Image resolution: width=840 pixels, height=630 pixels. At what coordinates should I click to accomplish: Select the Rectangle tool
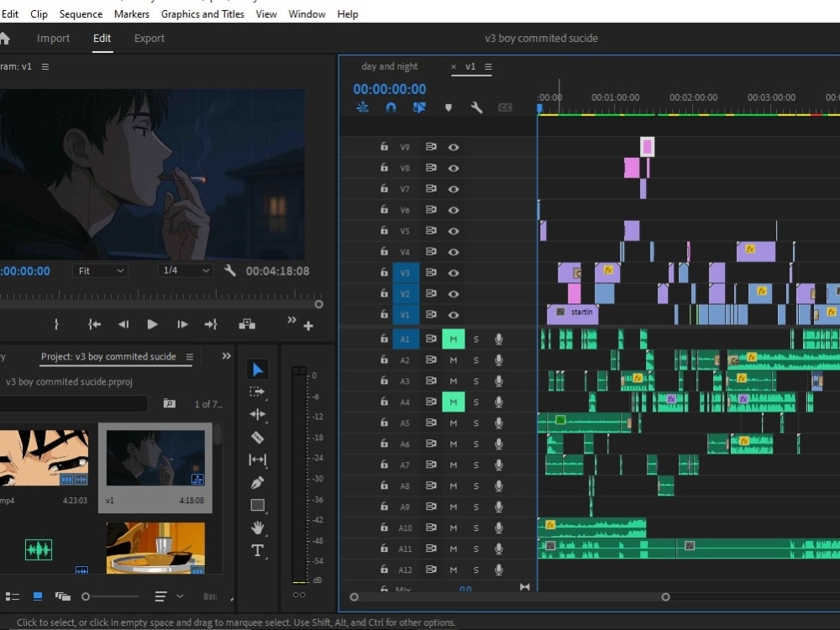258,505
